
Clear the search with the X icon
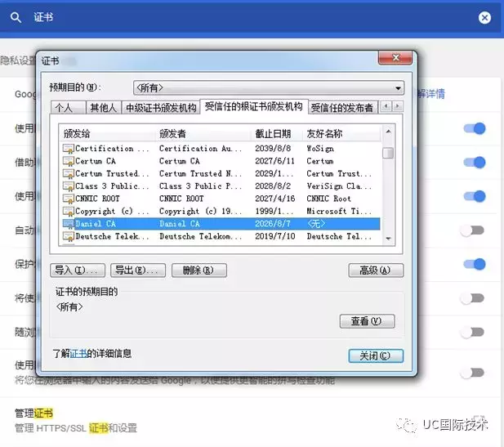pyautogui.click(x=484, y=17)
